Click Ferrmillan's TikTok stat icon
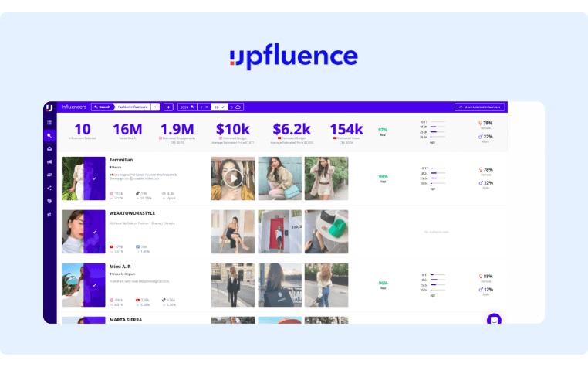This screenshot has width=588, height=367. [x=137, y=193]
